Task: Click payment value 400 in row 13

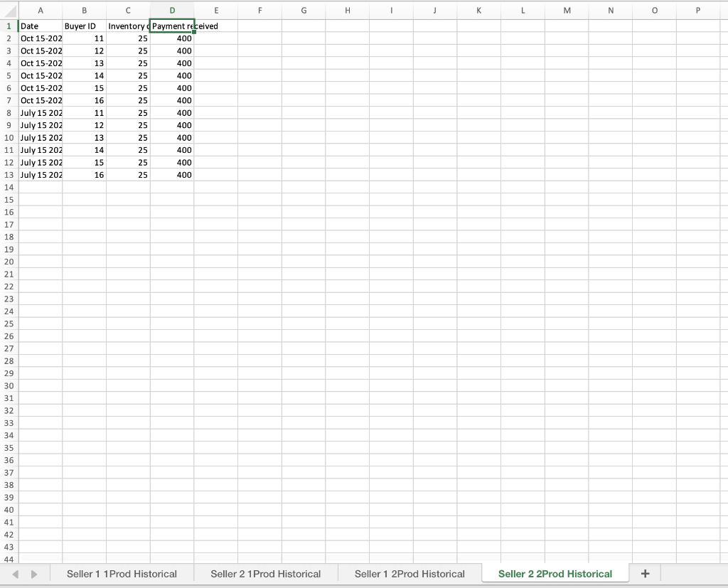Action: tap(172, 175)
